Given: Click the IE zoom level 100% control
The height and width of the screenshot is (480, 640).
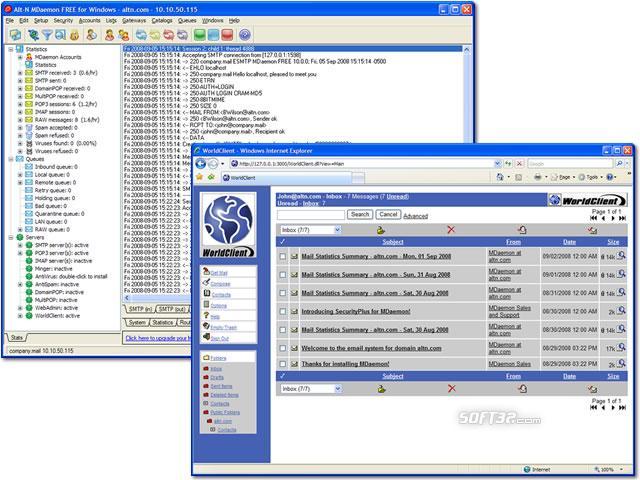Looking at the screenshot, I should click(x=608, y=469).
